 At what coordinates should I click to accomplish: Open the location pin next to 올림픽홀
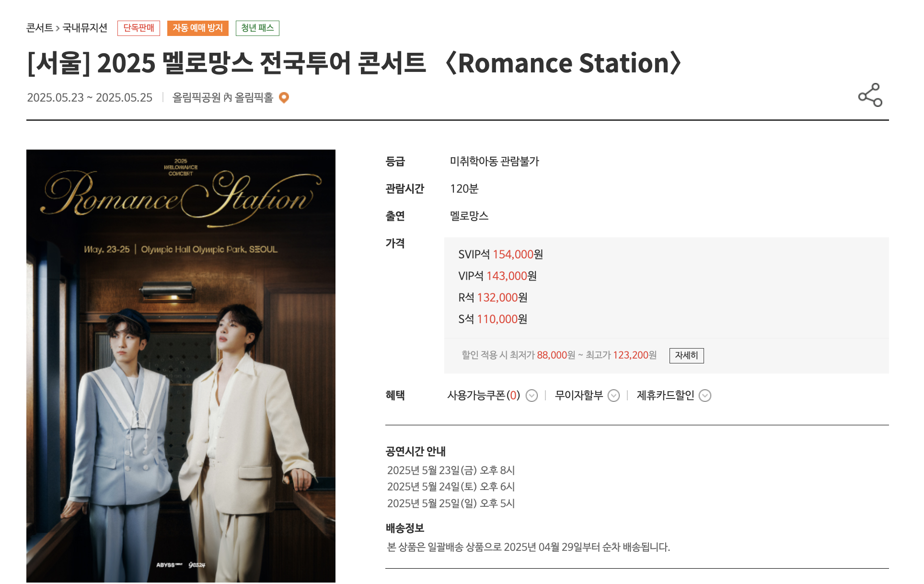[x=284, y=98]
